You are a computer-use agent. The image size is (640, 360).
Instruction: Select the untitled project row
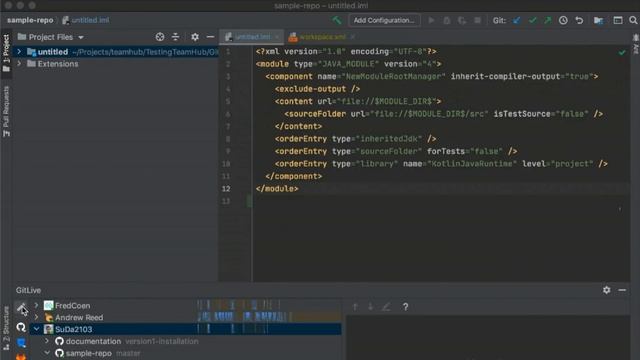click(116, 52)
